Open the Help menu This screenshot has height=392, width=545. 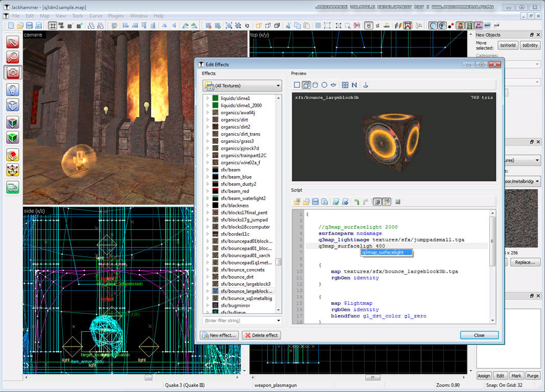tap(159, 16)
